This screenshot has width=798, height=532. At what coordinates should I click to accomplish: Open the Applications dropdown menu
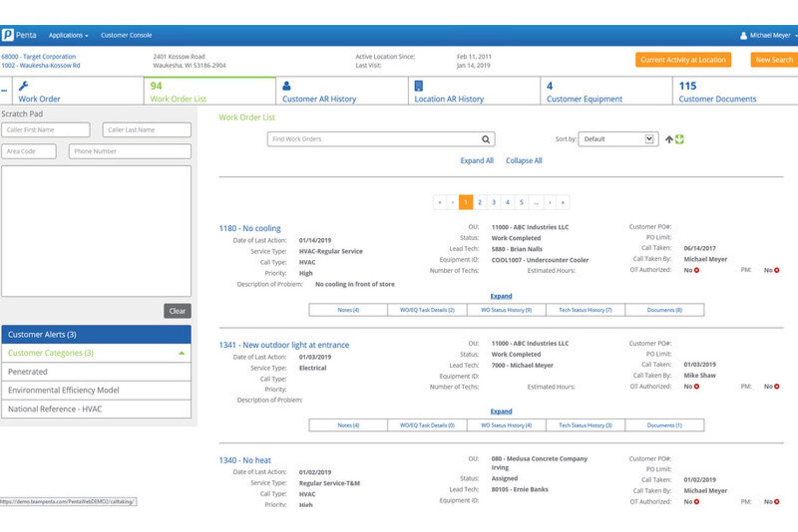click(x=68, y=36)
